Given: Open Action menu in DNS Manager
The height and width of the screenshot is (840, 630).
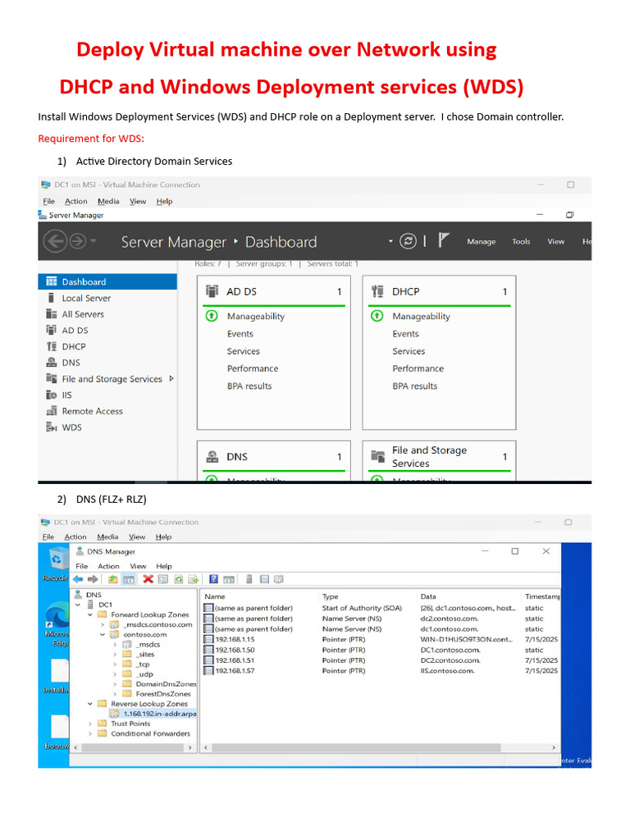Looking at the screenshot, I should pos(109,566).
